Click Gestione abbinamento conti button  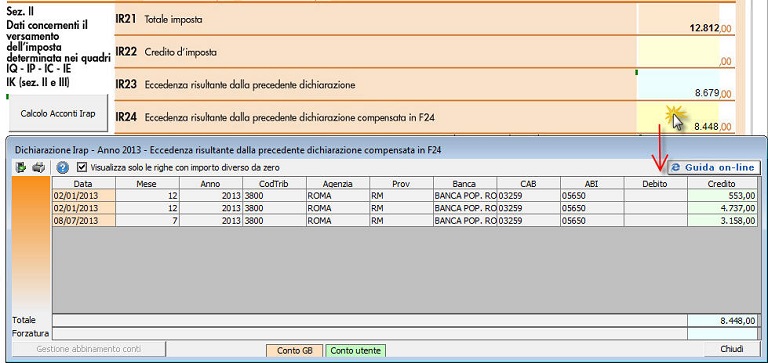click(89, 349)
